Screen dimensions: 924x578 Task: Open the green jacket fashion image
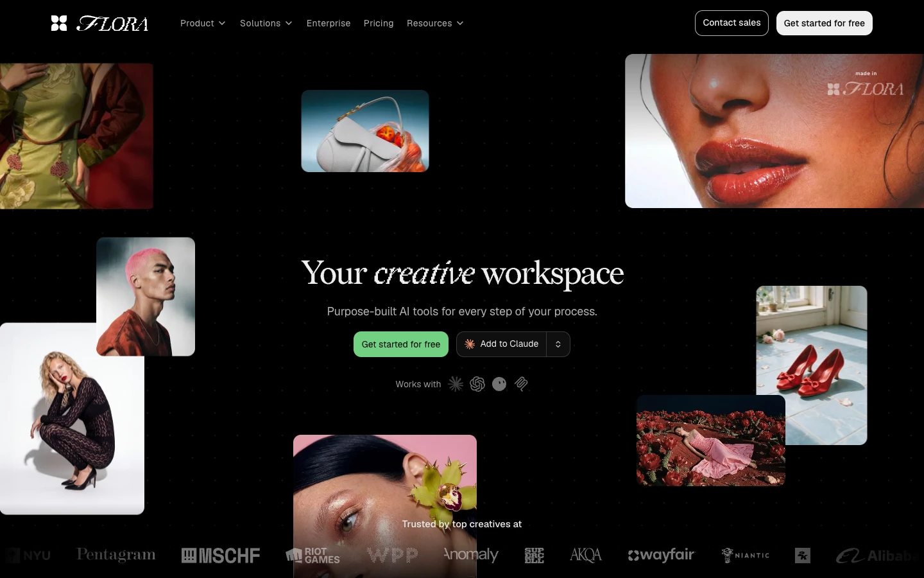(x=76, y=136)
